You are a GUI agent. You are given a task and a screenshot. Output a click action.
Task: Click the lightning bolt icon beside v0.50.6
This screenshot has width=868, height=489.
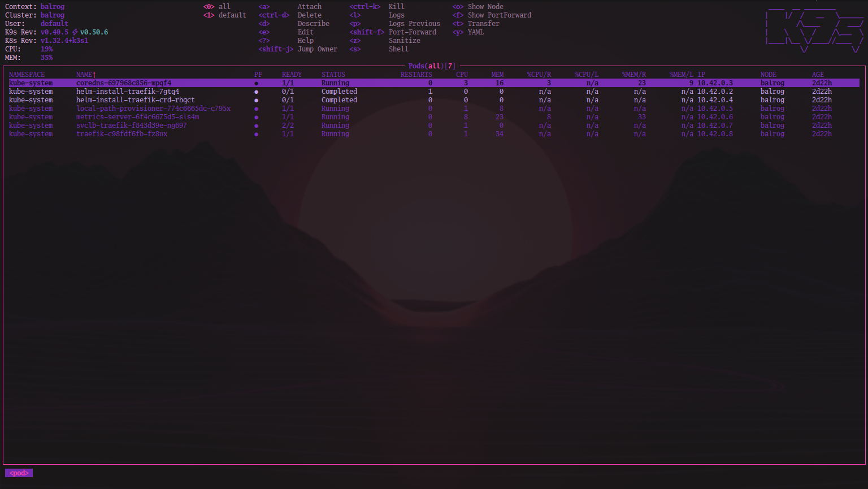[75, 32]
